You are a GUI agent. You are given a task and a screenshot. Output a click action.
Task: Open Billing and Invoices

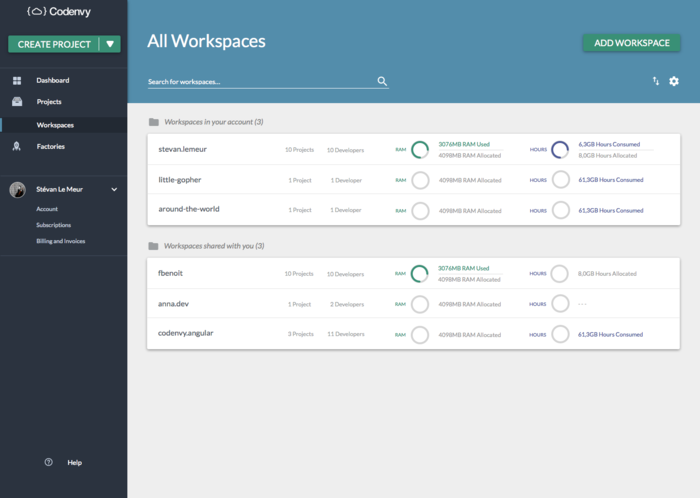pyautogui.click(x=62, y=241)
